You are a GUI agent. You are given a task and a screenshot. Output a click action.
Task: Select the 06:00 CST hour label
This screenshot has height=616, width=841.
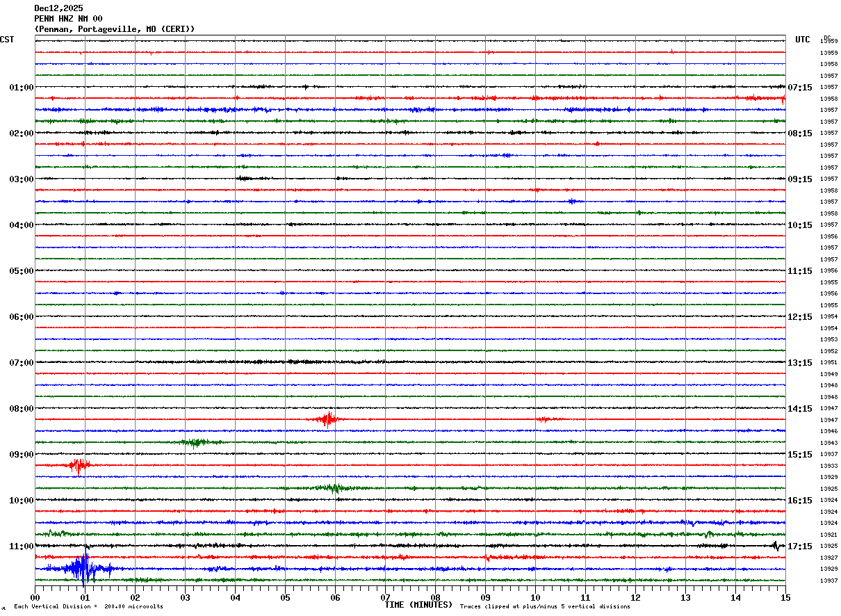(22, 317)
